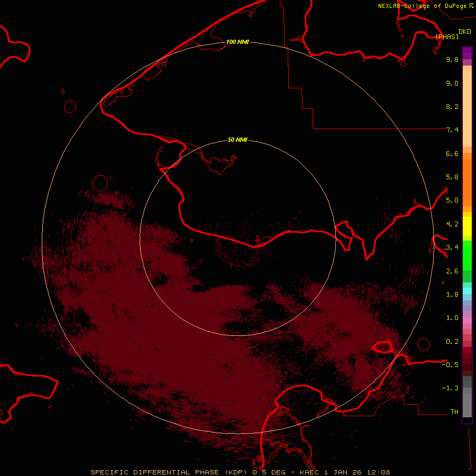Click the 4.2 legend value
476x476 pixels.
(452, 224)
